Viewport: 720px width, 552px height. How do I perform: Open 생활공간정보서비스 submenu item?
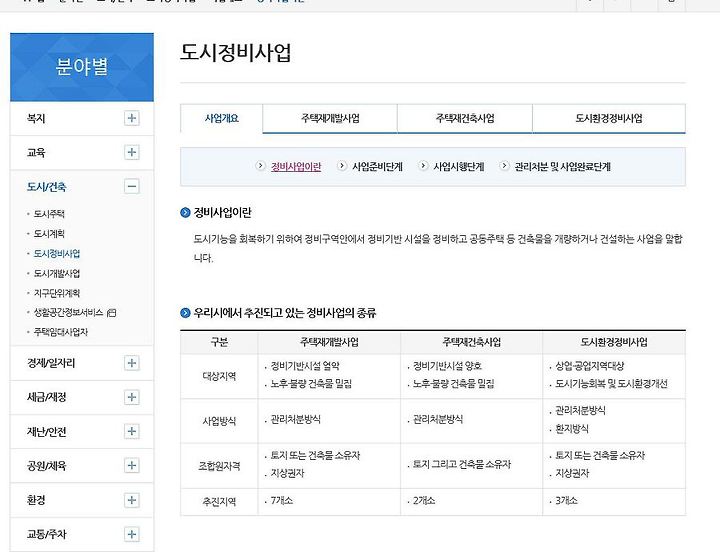click(x=68, y=312)
